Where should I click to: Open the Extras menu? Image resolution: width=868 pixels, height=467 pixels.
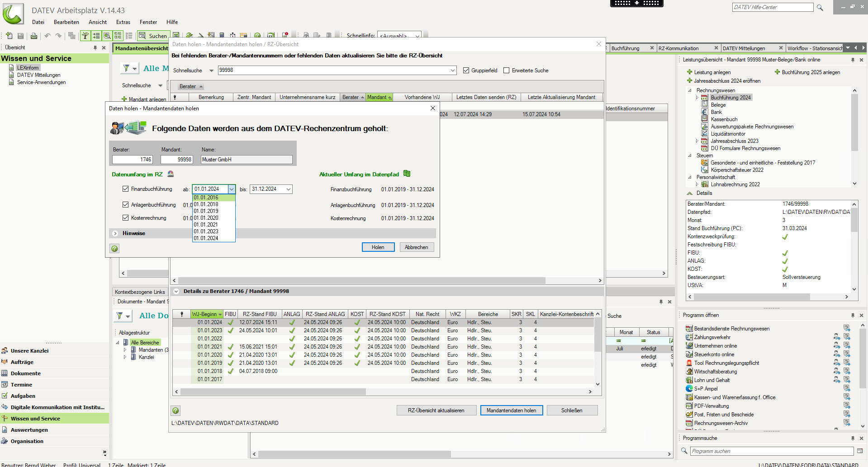tap(123, 22)
